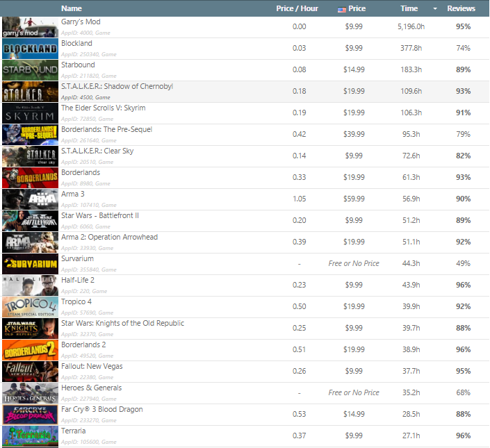Open the Terraria title link
The width and height of the screenshot is (490, 448).
click(73, 431)
